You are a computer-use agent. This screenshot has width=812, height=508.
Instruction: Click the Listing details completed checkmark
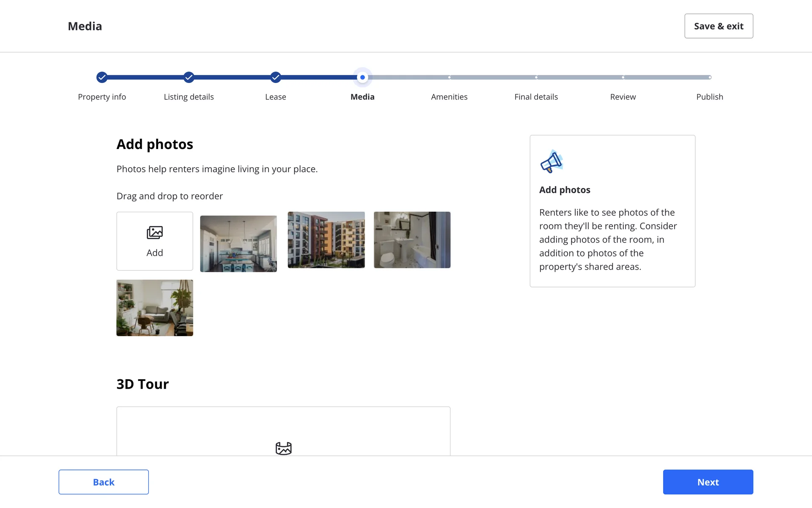(x=189, y=77)
